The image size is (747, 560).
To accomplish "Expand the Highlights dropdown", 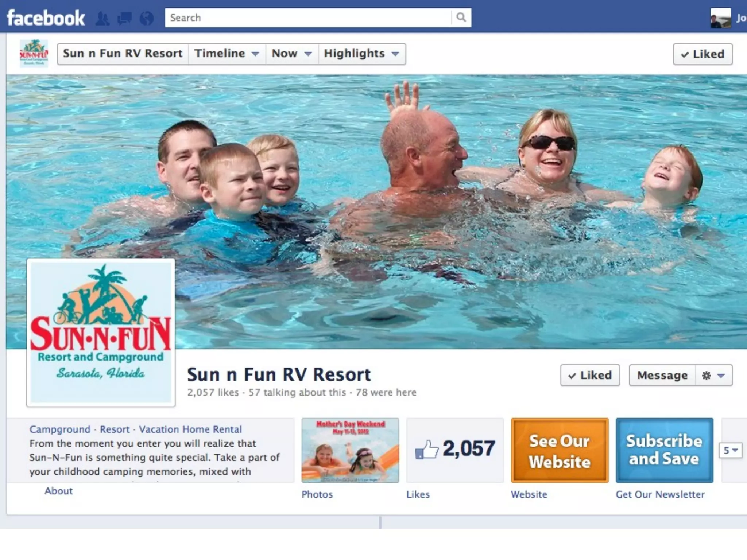I will click(x=362, y=54).
